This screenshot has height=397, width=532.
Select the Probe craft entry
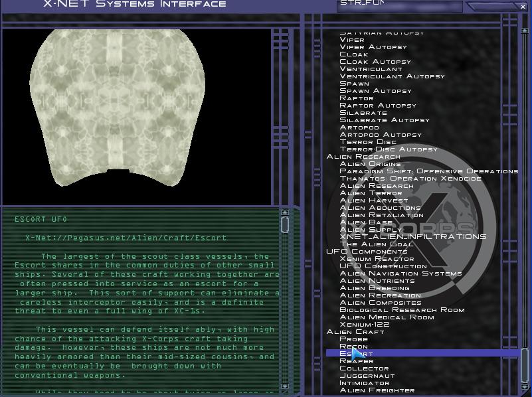(354, 339)
